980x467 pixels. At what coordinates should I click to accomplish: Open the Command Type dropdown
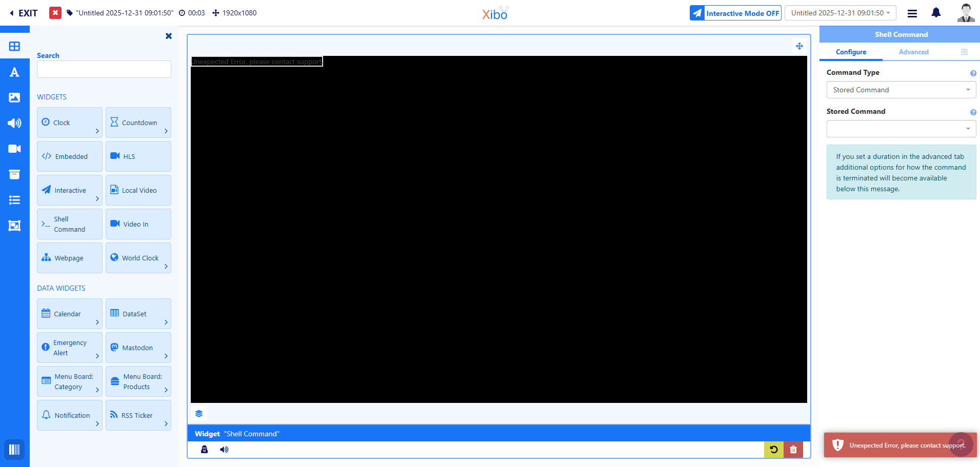[901, 90]
